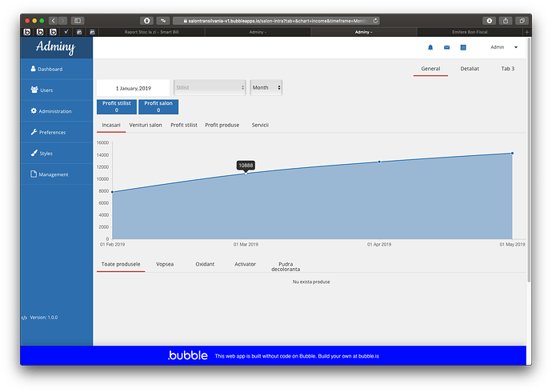The image size is (552, 392).
Task: Select the Profit stilist chart tab
Action: tap(184, 125)
